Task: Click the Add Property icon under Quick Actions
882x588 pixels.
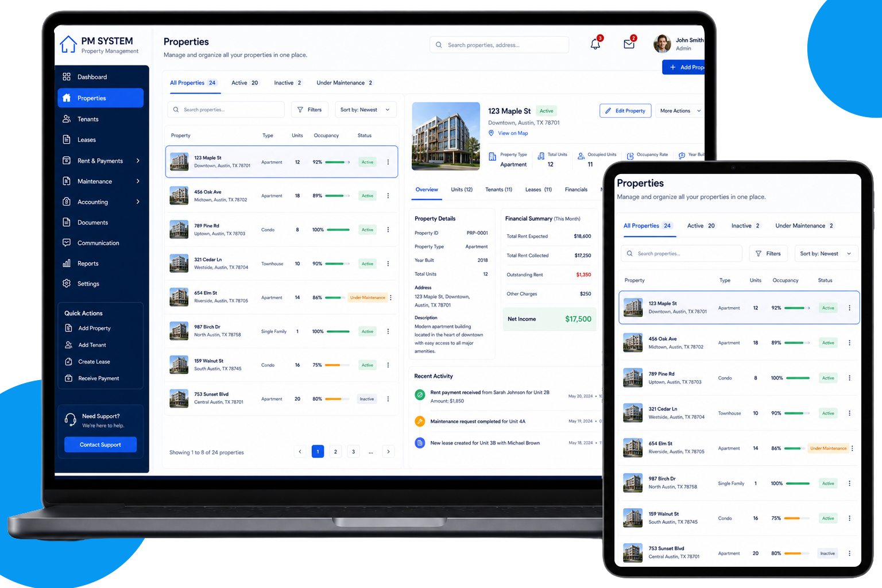Action: pos(68,328)
